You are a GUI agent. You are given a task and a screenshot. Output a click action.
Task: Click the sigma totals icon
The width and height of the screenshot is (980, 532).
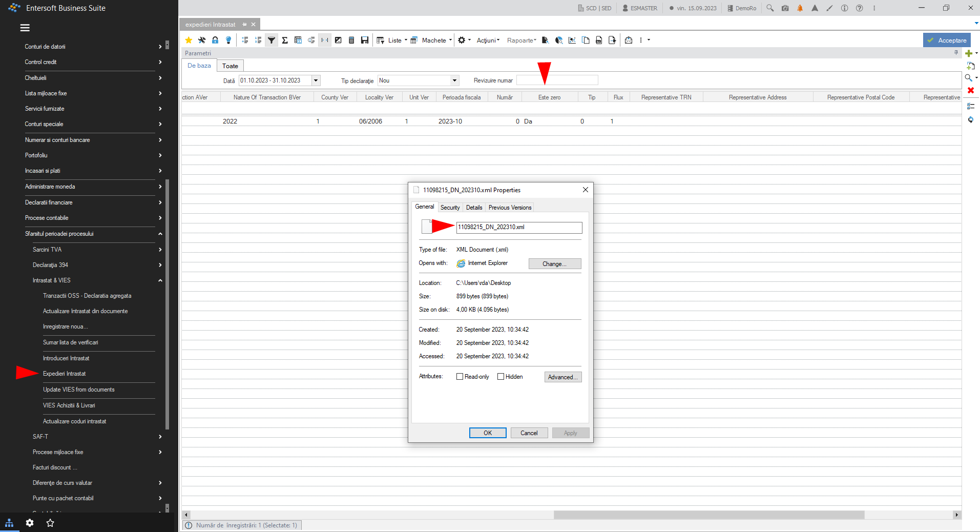pos(285,40)
